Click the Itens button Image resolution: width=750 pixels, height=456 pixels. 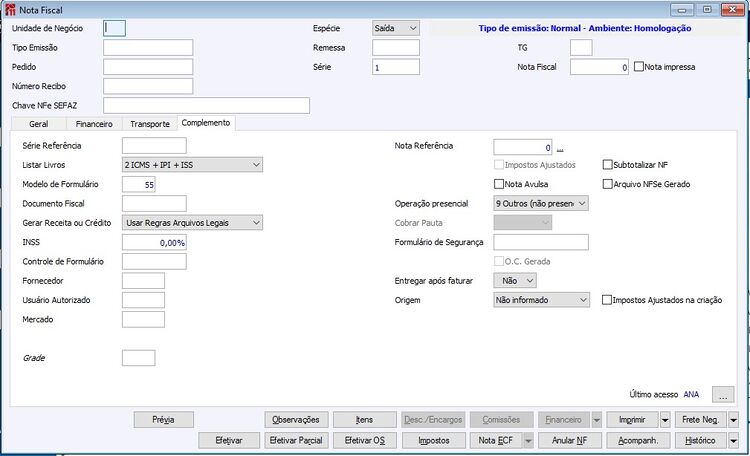pyautogui.click(x=364, y=420)
